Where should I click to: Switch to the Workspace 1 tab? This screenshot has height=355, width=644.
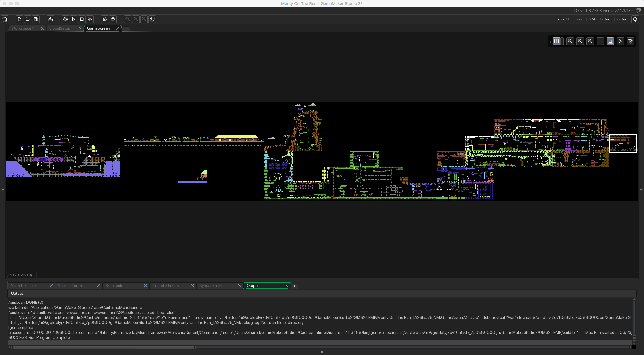tap(23, 28)
